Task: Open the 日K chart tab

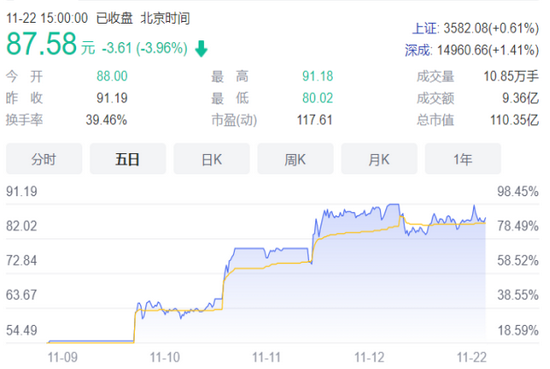Action: (x=212, y=159)
